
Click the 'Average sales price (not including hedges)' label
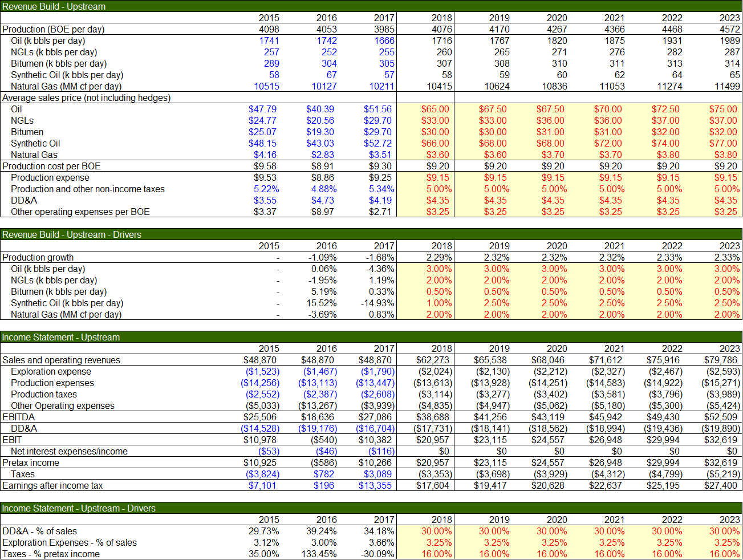pyautogui.click(x=86, y=98)
